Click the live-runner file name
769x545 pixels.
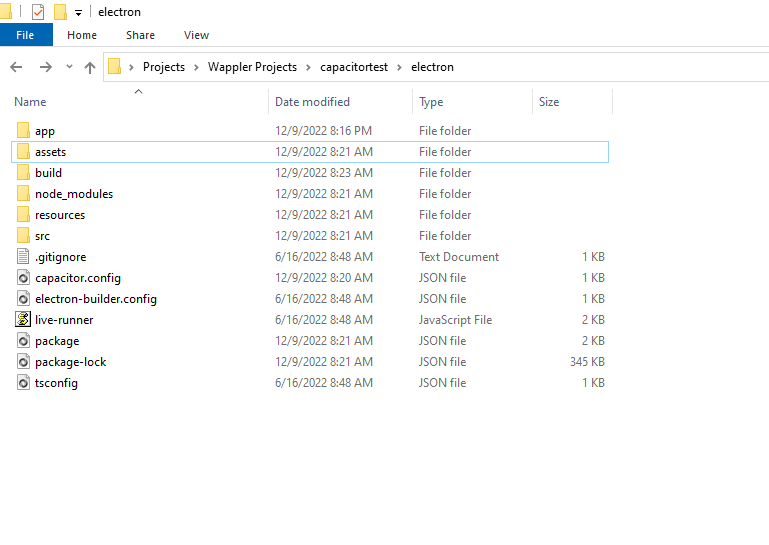point(64,320)
